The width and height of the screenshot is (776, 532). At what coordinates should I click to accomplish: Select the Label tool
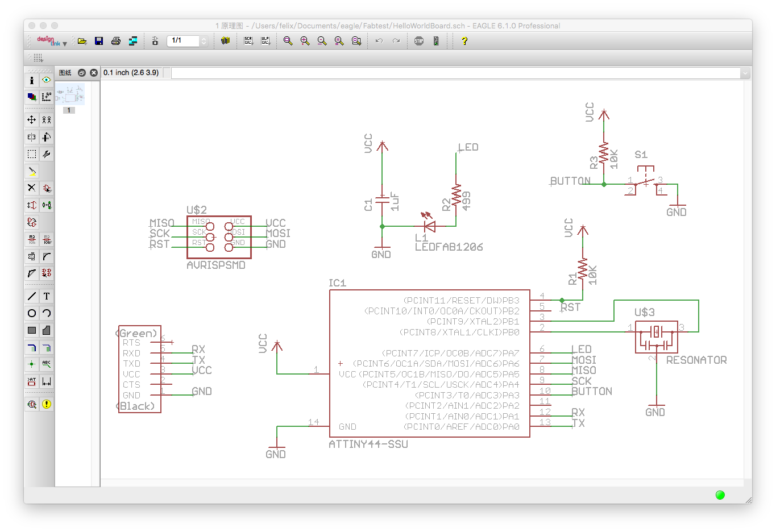tap(47, 364)
